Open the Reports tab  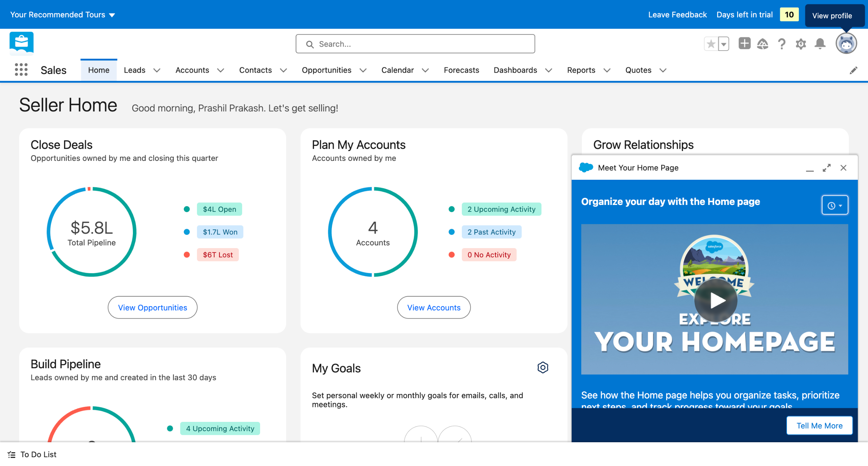click(x=581, y=70)
